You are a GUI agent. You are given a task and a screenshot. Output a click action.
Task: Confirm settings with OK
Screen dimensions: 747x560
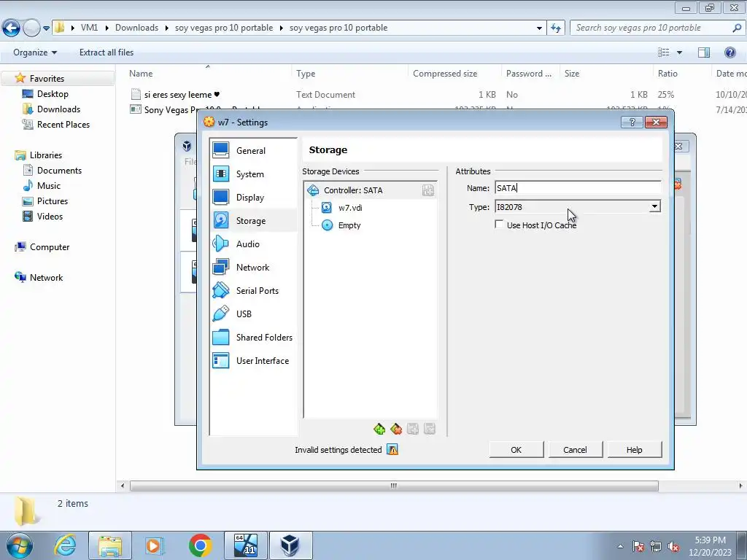pos(516,449)
